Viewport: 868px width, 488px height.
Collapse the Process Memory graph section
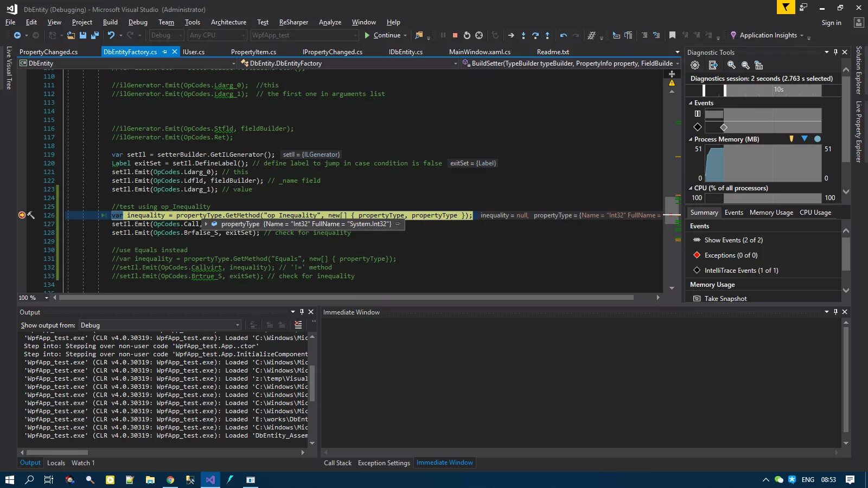point(691,139)
